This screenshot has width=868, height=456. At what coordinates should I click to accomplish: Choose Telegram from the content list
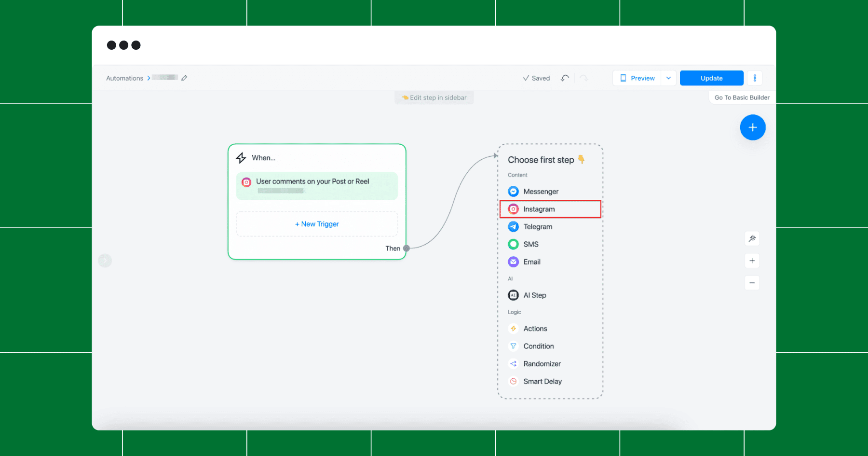point(550,227)
